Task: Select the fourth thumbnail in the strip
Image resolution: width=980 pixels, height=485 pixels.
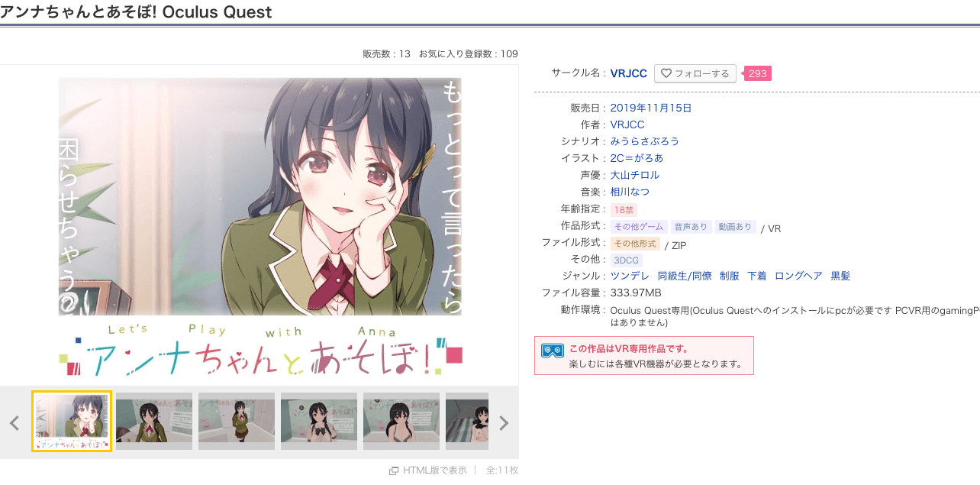Action: tap(319, 422)
